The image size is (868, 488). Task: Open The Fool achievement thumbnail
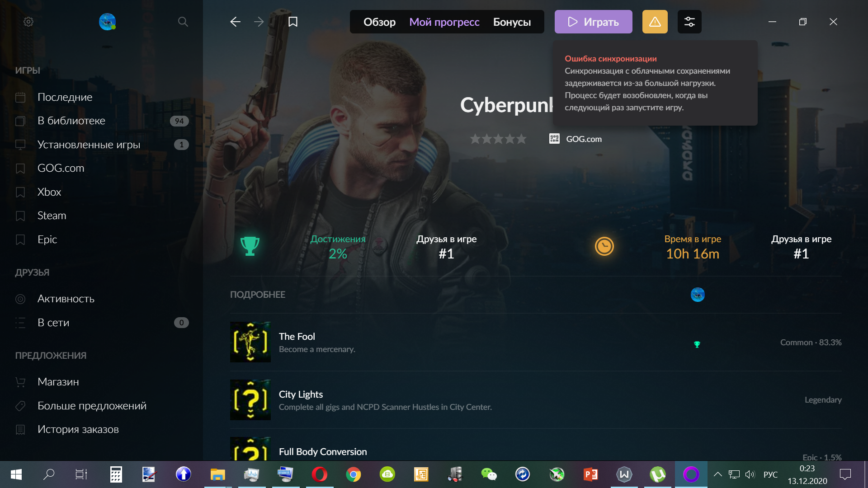coord(250,342)
